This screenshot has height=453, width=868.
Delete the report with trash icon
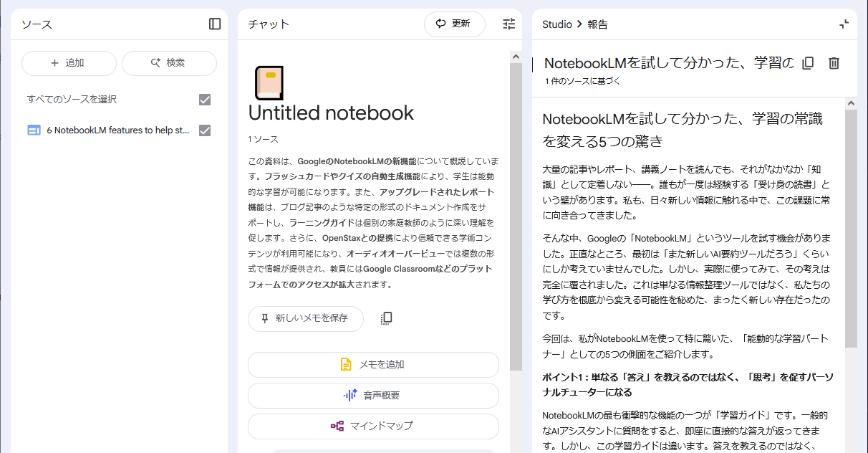click(834, 63)
